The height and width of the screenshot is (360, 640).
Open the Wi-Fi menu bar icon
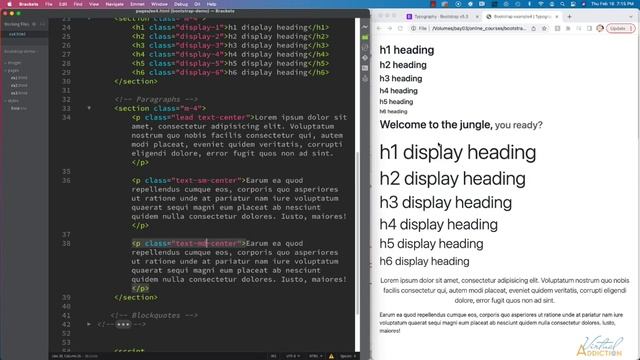point(541,4)
